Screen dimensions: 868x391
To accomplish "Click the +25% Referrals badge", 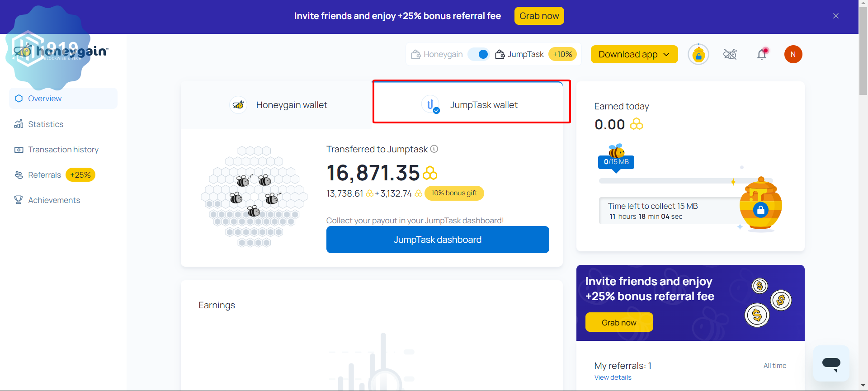I will tap(80, 175).
